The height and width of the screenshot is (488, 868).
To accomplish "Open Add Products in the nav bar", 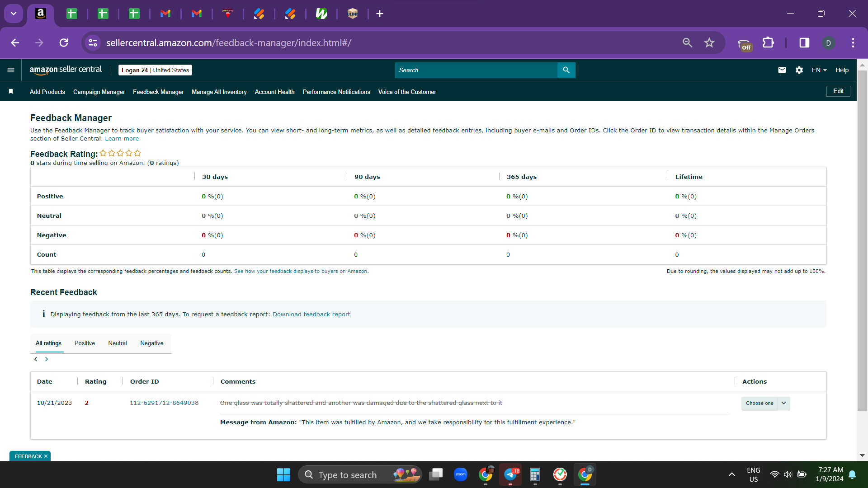I will (47, 92).
